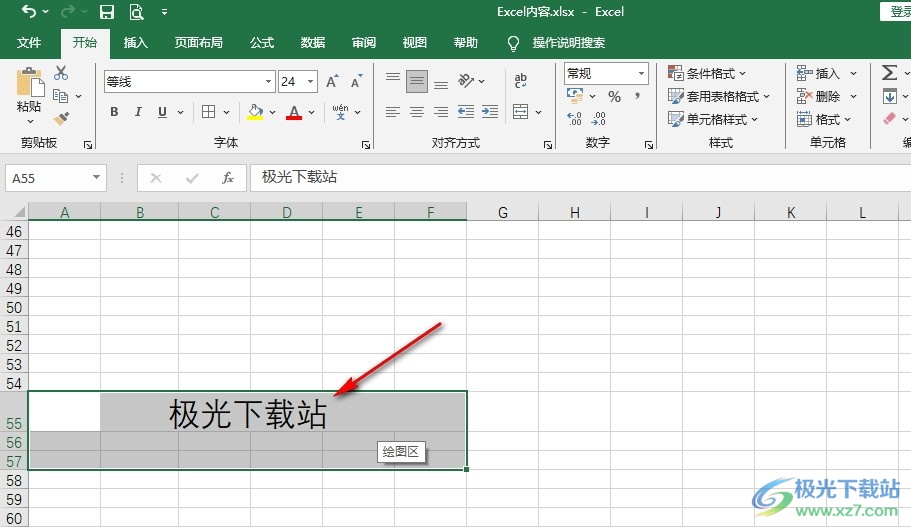The width and height of the screenshot is (911, 527).
Task: Open the font name dropdown
Action: click(268, 82)
